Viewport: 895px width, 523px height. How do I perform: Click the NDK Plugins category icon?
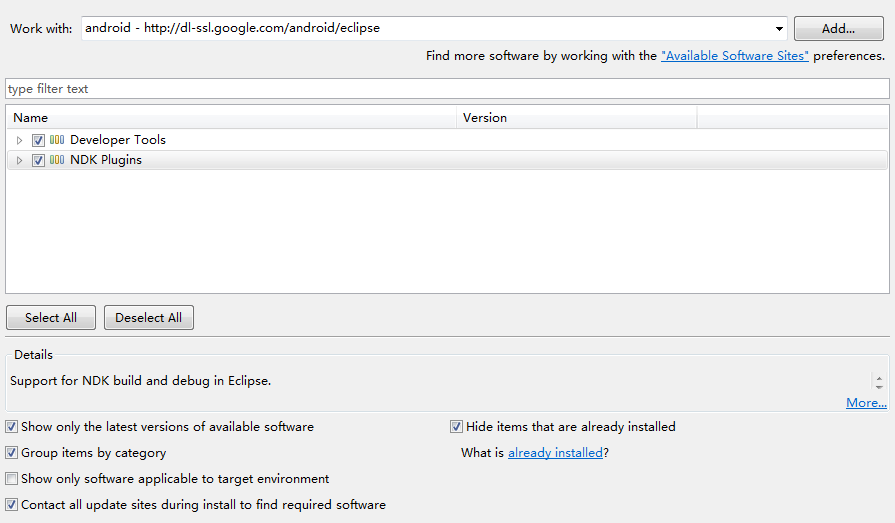(57, 160)
